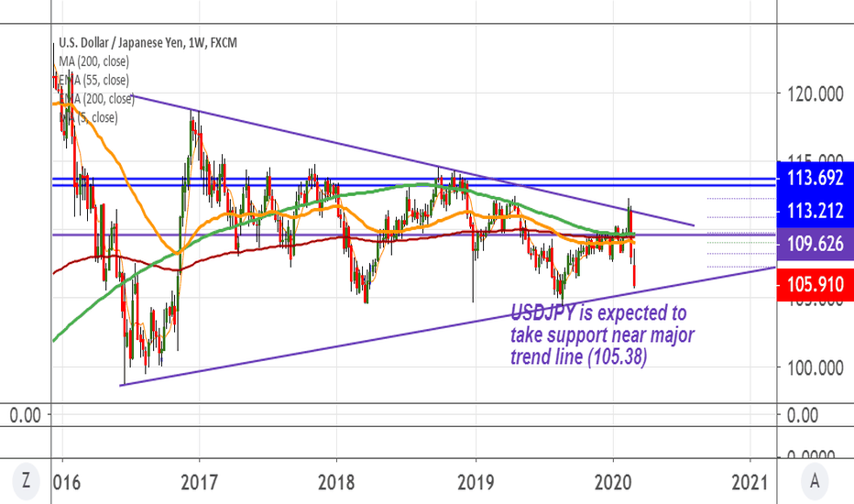Click the 2018 label on time axis

[336, 482]
